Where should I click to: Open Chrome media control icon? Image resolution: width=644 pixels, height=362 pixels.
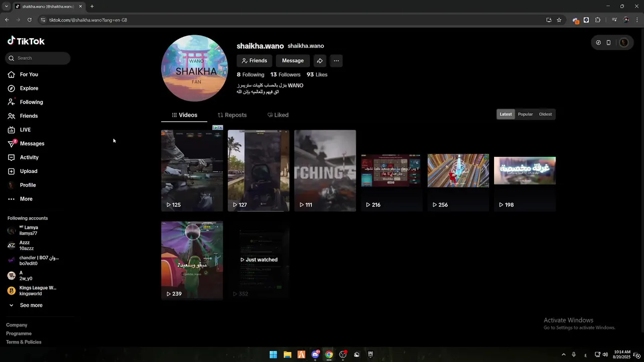(614, 20)
